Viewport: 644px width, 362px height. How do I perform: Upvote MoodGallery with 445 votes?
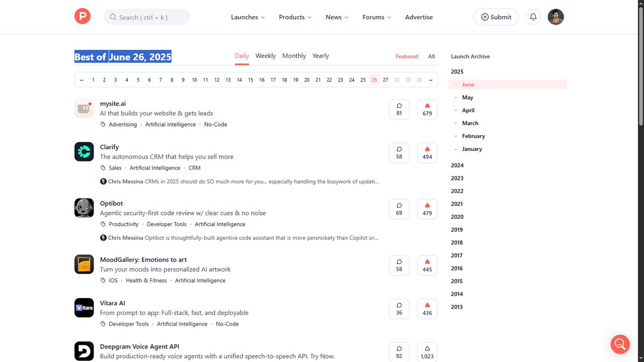(x=427, y=265)
